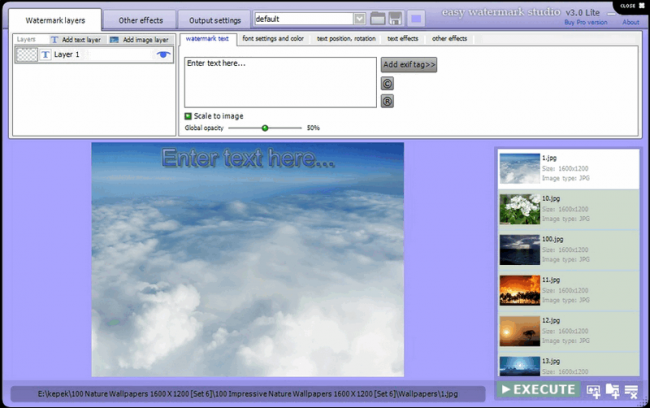This screenshot has height=408, width=650.
Task: Clear the image list with the list-X icon
Action: tap(631, 391)
